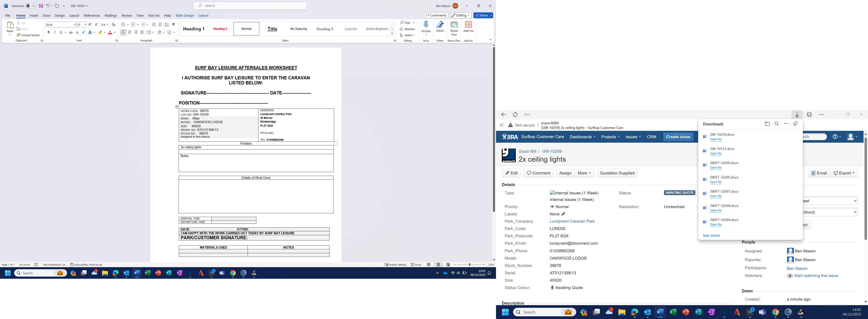
Task: Click the Word search box
Action: tap(250, 6)
